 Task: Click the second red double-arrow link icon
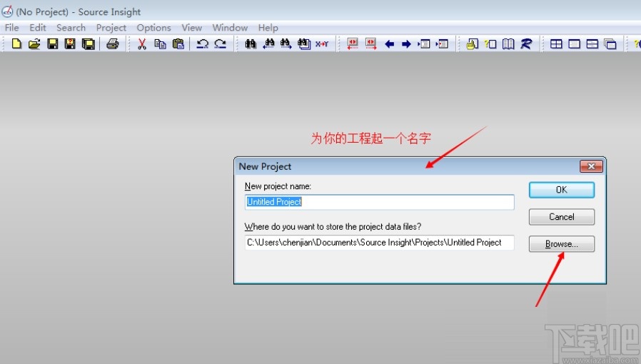[370, 44]
